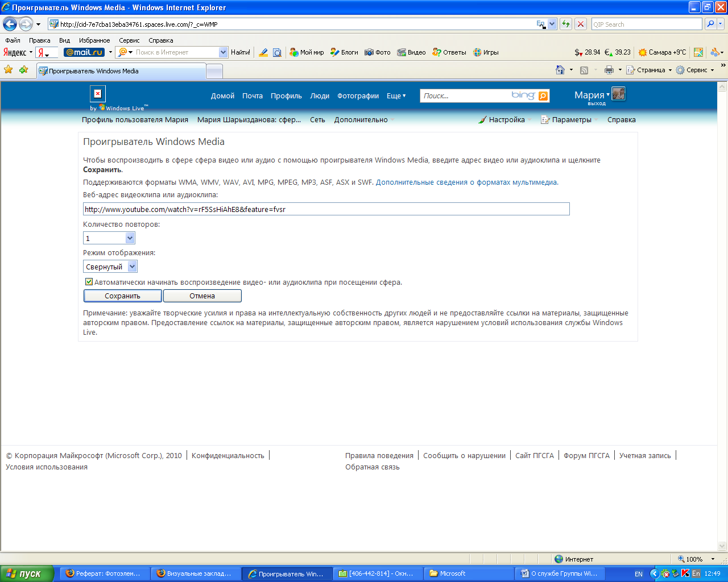Click the IE Back navigation arrow
The width and height of the screenshot is (728, 582).
10,24
